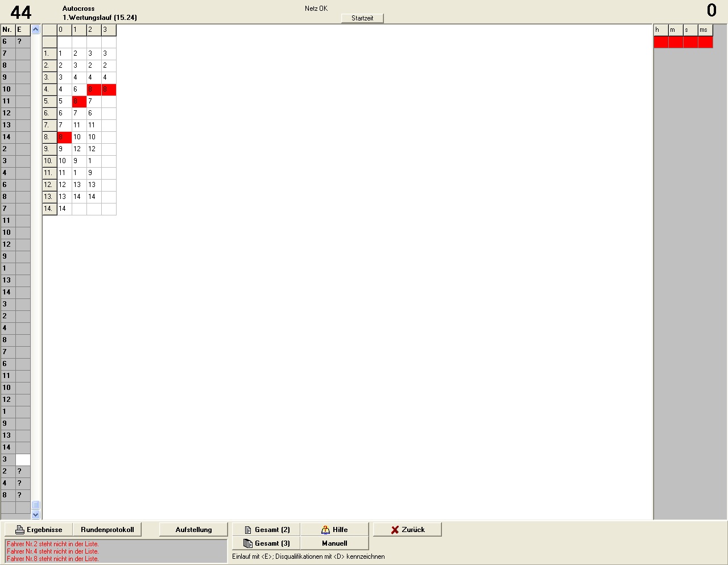Click the red hours cell under h
728x565 pixels.
coord(660,42)
